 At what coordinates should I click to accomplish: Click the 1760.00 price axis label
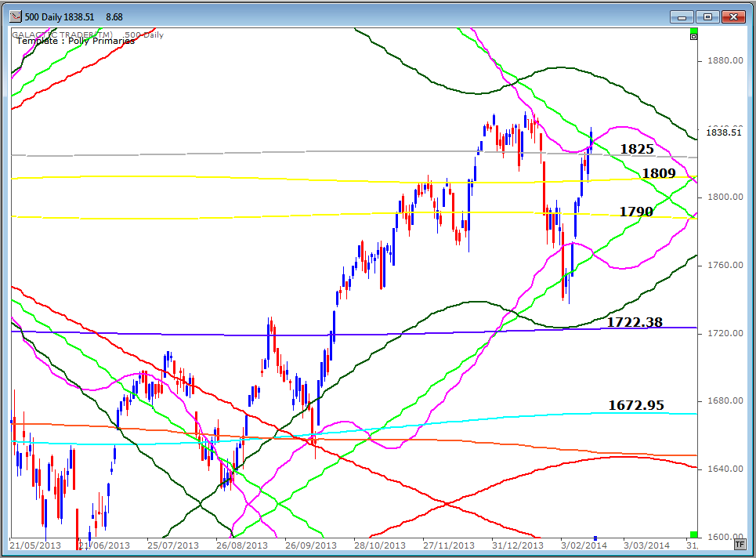(725, 265)
